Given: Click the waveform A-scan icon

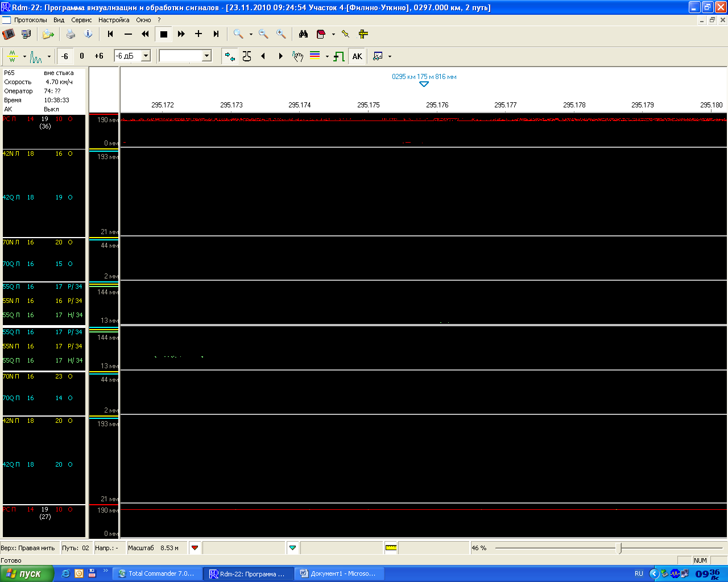Looking at the screenshot, I should [x=36, y=56].
